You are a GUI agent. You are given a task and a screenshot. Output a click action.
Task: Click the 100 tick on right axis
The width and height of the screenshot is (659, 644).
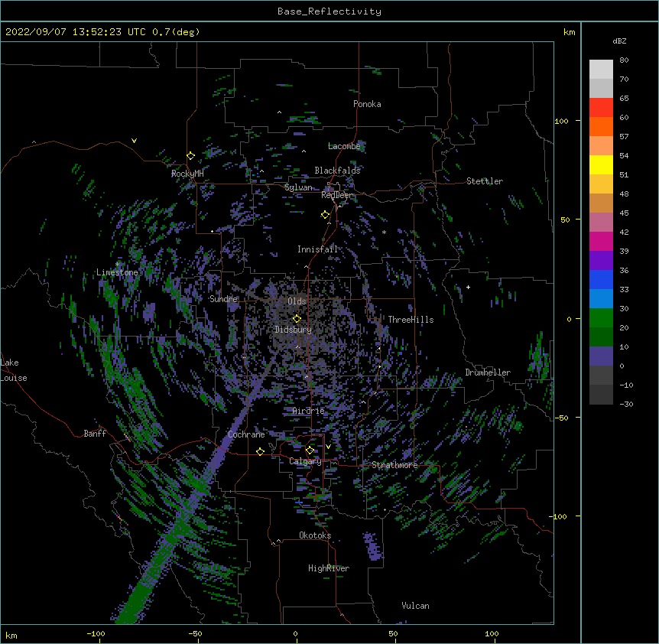coord(561,121)
